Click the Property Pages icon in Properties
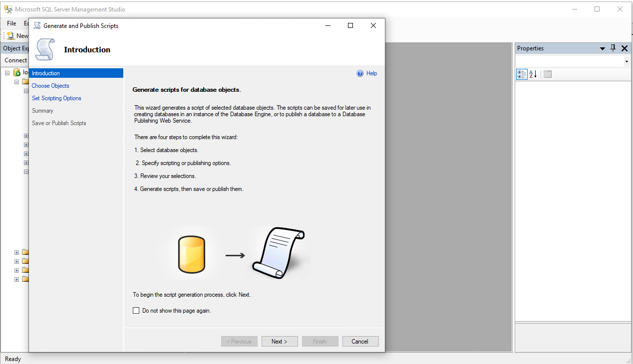 (548, 74)
